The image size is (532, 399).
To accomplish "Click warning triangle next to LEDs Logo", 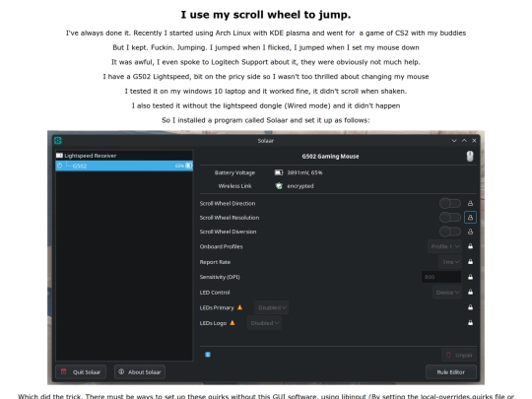I will click(x=233, y=323).
